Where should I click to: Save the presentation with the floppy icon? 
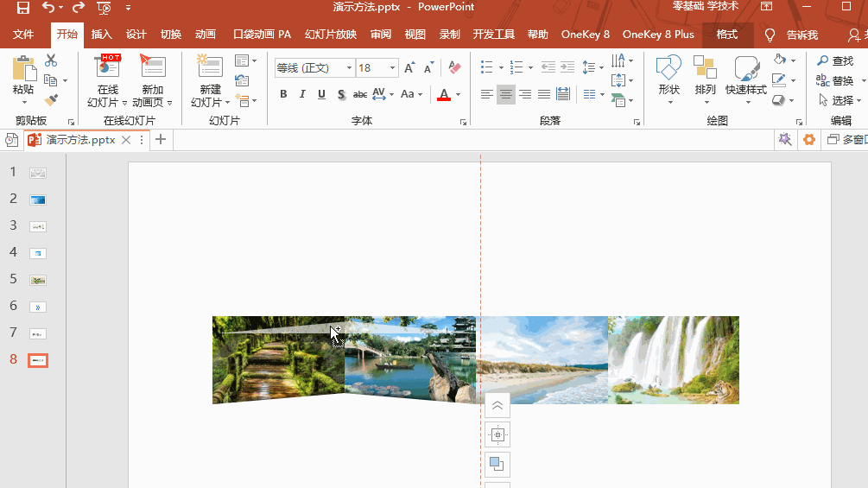click(x=22, y=8)
